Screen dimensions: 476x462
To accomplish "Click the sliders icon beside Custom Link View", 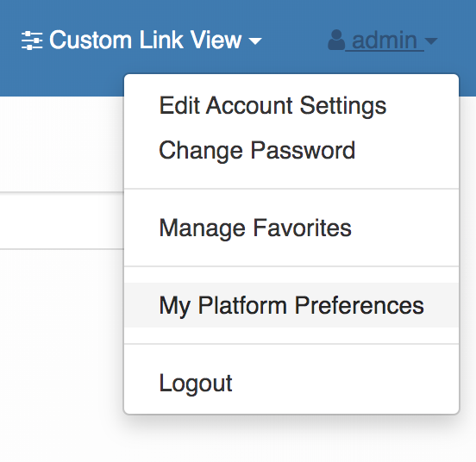I will [x=32, y=40].
